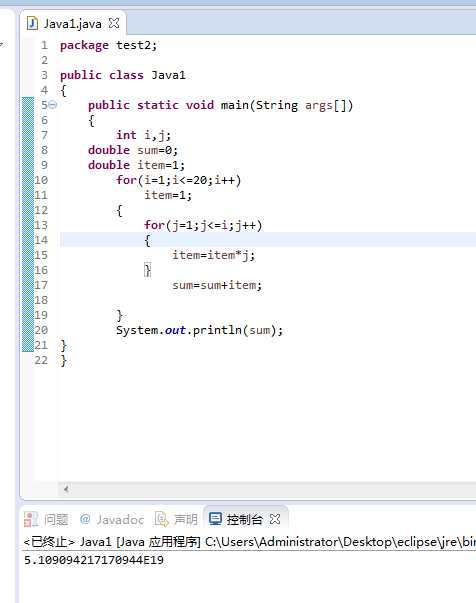The width and height of the screenshot is (476, 603).
Task: Click 'sum=sum+item;' on line 17
Action: point(217,285)
